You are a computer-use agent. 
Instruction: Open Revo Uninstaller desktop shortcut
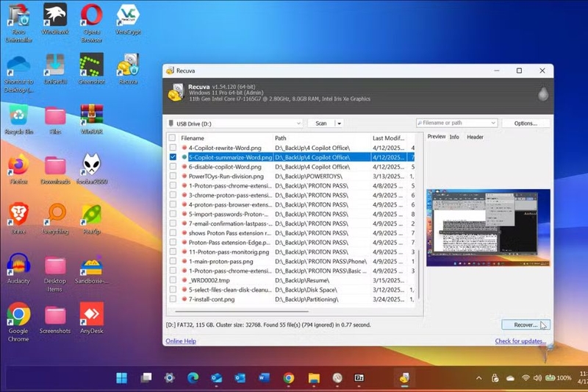[19, 23]
